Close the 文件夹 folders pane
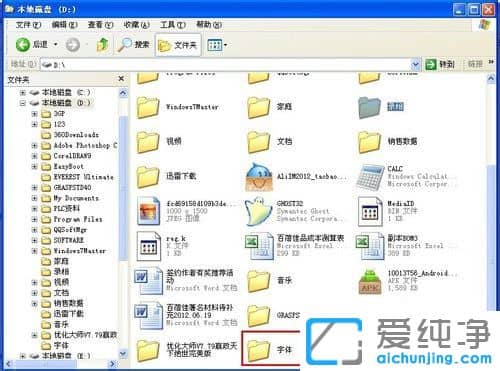500x371 pixels. [x=121, y=79]
